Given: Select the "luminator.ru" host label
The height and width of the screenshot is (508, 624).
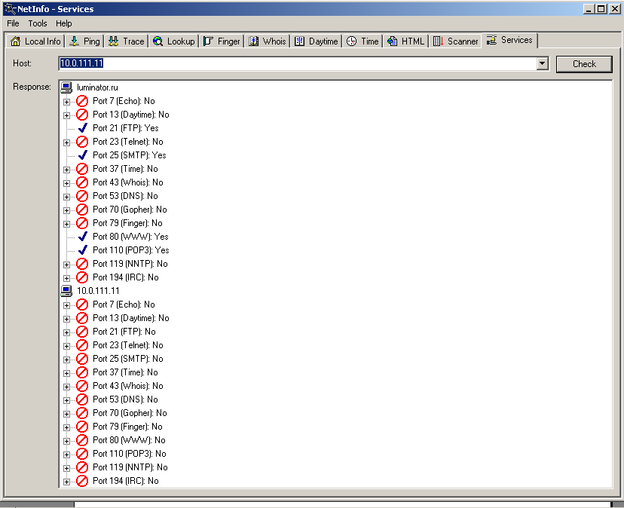Looking at the screenshot, I should click(x=98, y=88).
